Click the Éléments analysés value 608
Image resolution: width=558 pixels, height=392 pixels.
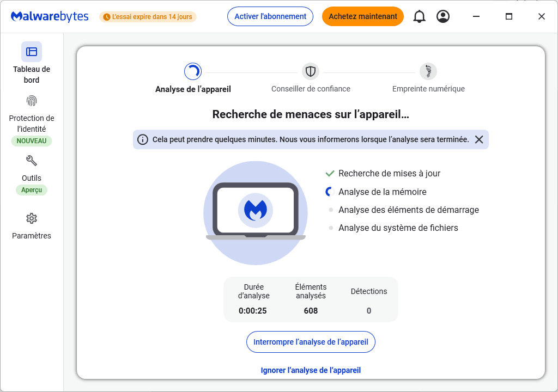pyautogui.click(x=311, y=311)
